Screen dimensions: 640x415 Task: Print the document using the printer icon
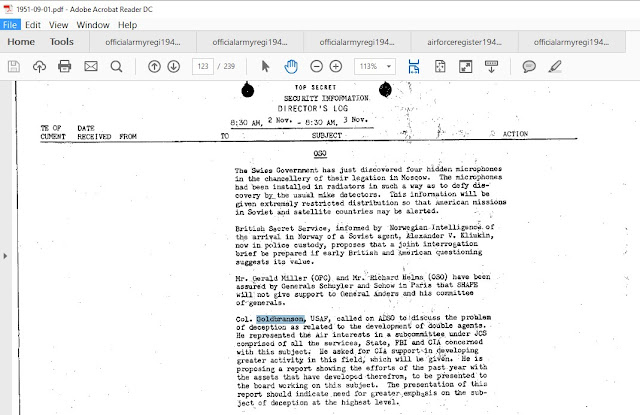(64, 66)
